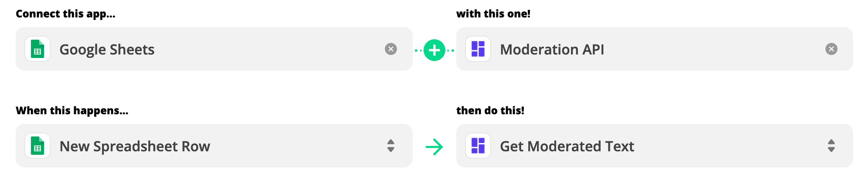The height and width of the screenshot is (184, 868).
Task: Click the 'Connect this app...' heading
Action: click(66, 14)
